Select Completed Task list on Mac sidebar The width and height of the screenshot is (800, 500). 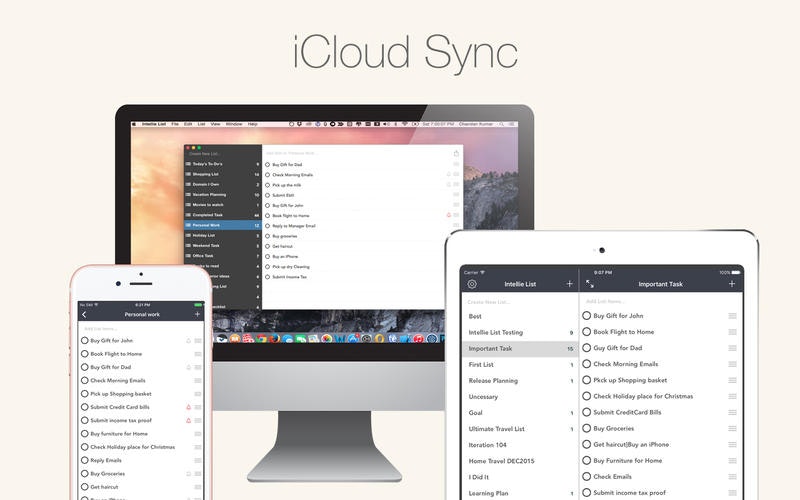pos(223,215)
